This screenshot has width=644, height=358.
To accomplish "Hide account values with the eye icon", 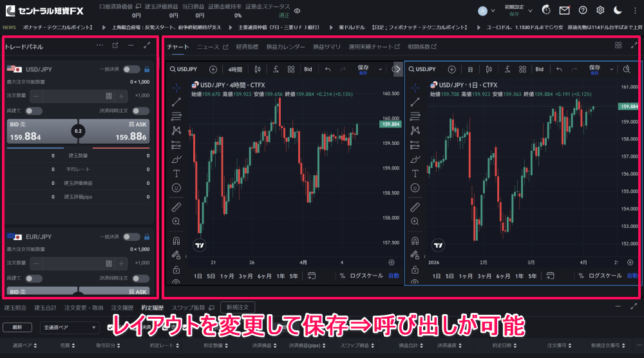I will pyautogui.click(x=298, y=11).
